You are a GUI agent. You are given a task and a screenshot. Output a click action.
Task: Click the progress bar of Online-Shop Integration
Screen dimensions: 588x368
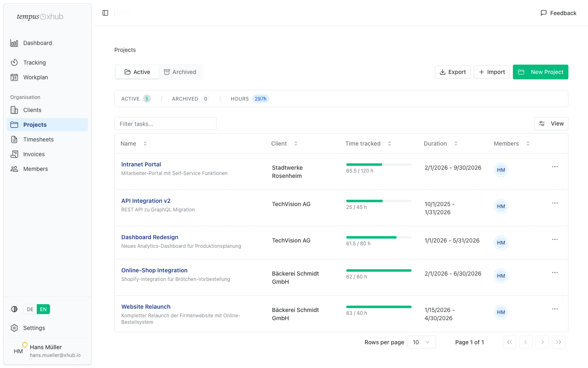(379, 270)
